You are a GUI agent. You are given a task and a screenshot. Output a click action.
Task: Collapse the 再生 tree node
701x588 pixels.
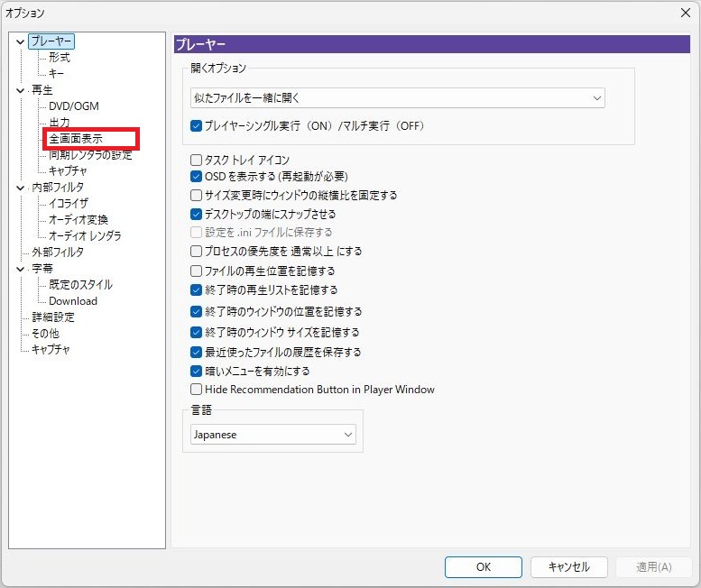21,90
